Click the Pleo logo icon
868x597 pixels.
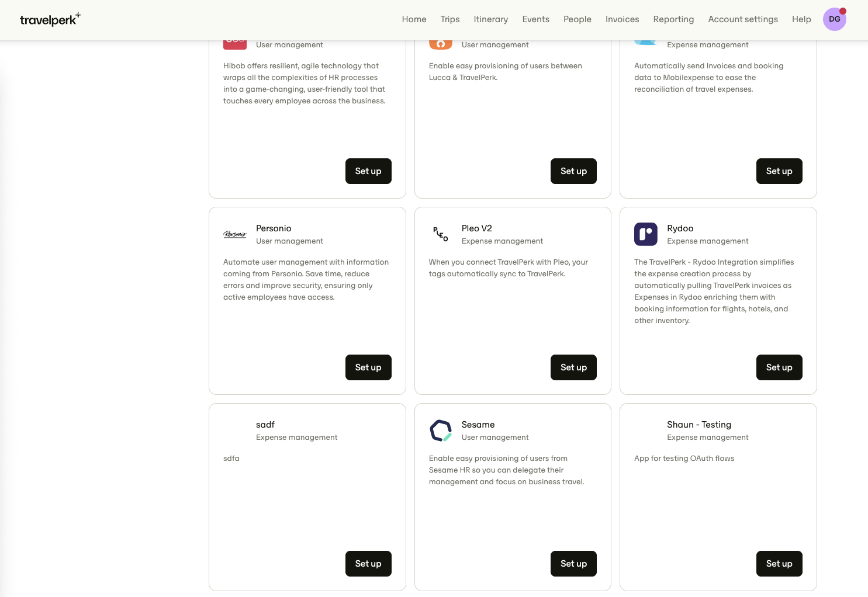point(441,234)
